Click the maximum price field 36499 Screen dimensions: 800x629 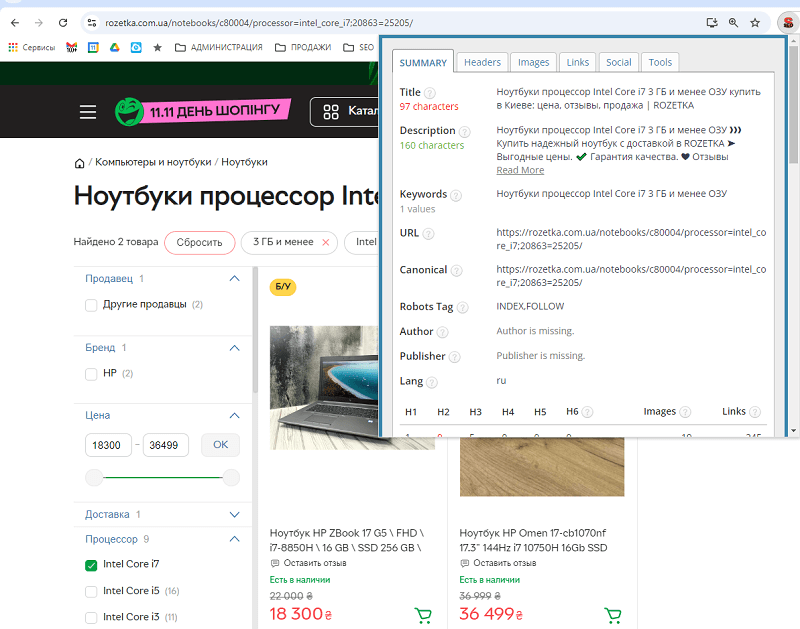tap(165, 445)
